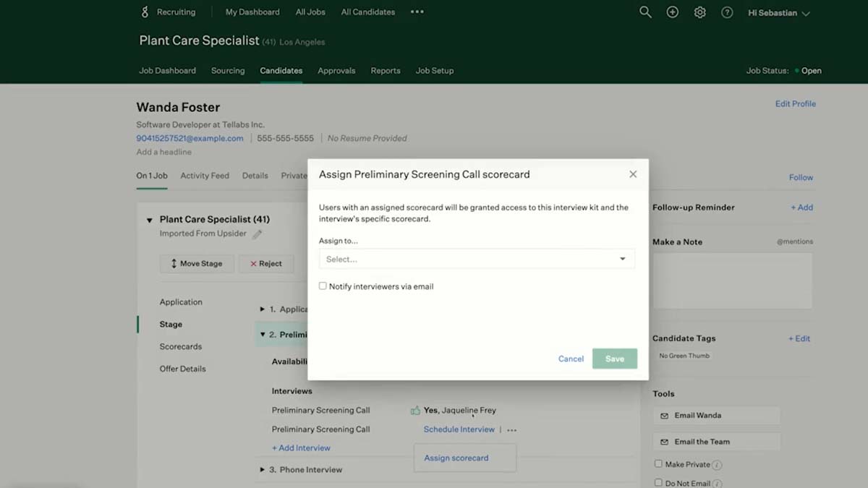Add a Follow-up Reminder
The width and height of the screenshot is (868, 488).
[802, 207]
